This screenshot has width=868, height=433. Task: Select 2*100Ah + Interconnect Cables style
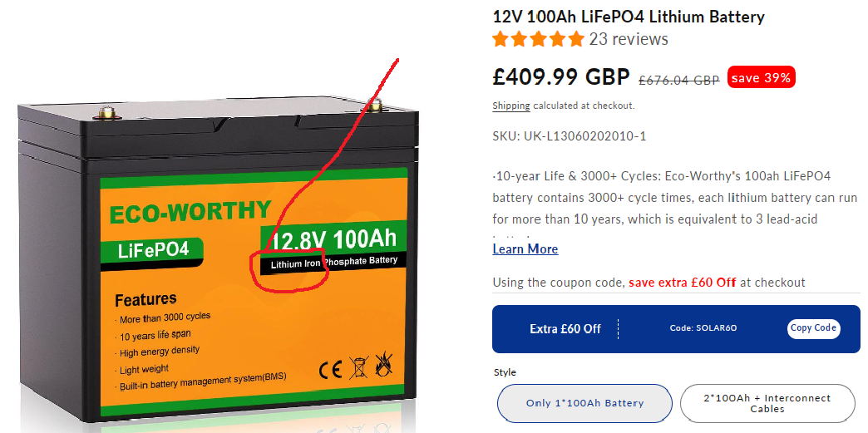tap(767, 404)
